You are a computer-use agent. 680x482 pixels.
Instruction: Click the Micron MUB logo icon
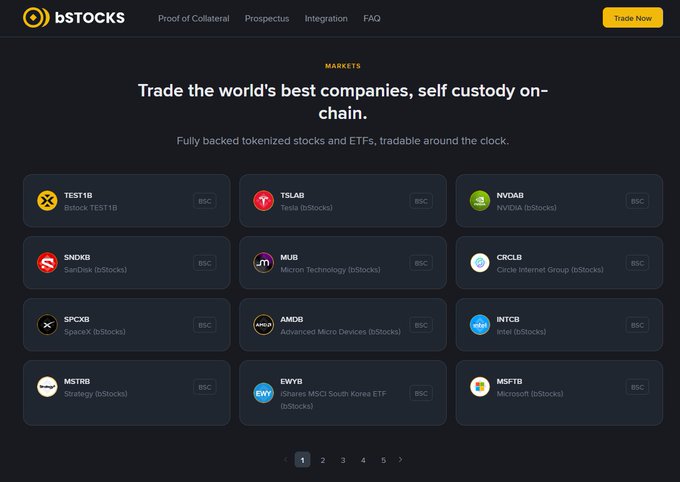coord(263,263)
